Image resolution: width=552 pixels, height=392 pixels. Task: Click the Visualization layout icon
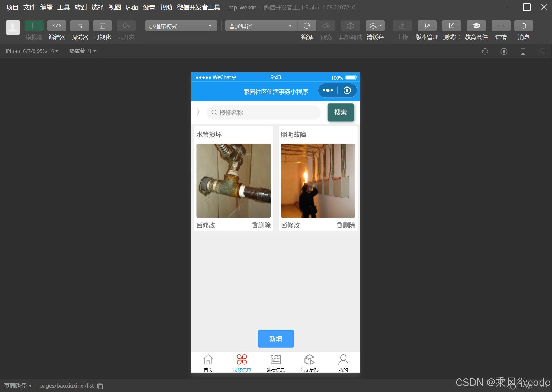(102, 26)
